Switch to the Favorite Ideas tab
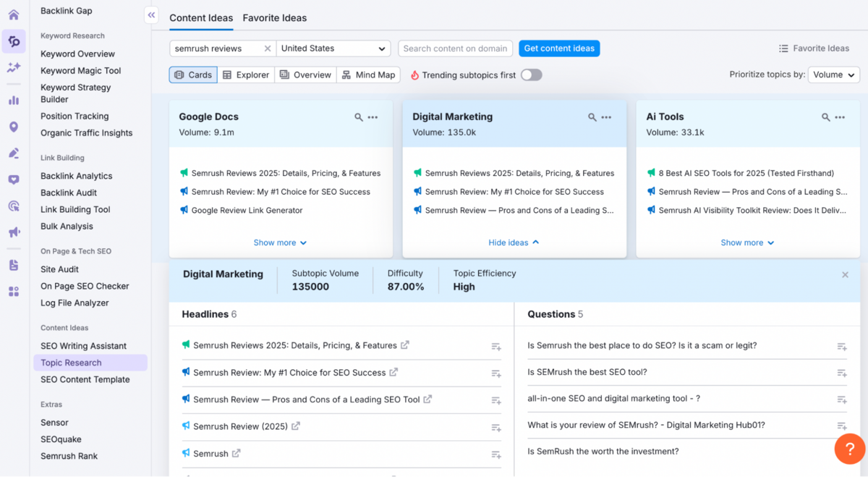This screenshot has width=868, height=477. (275, 18)
